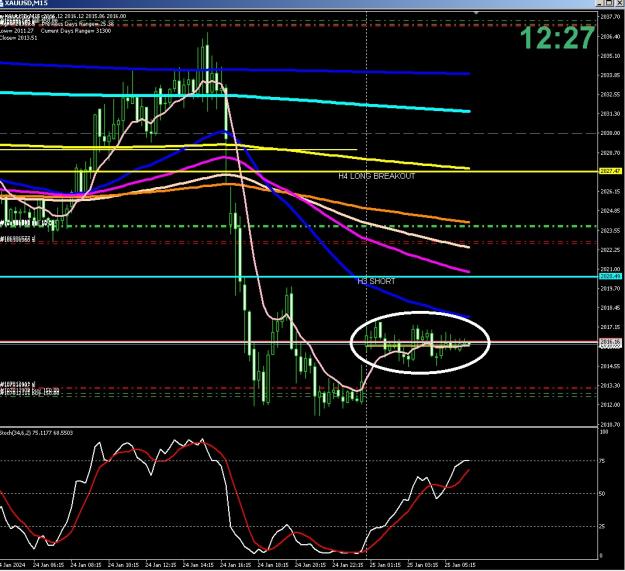Click the Stoch(24,6,2) indicator label
Image resolution: width=625 pixels, height=571 pixels.
click(x=37, y=432)
